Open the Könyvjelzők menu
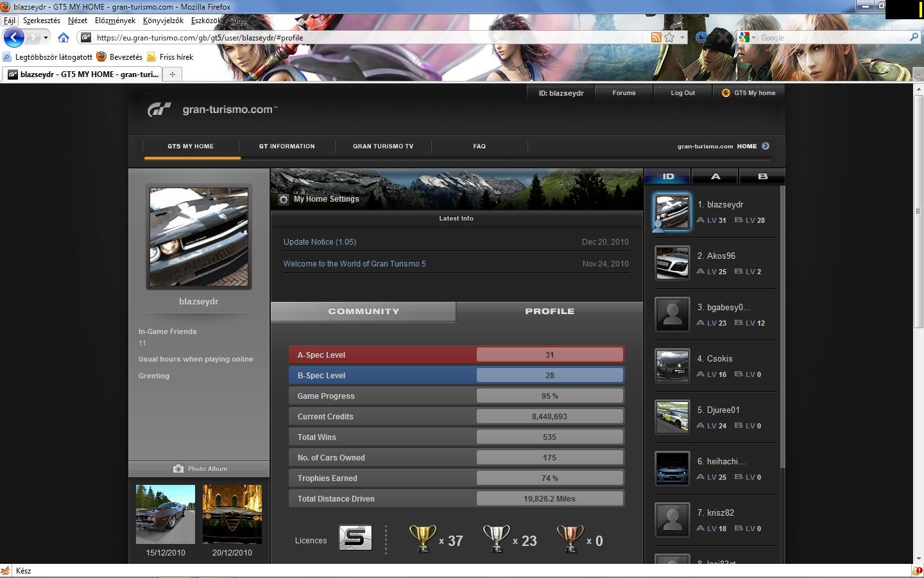The height and width of the screenshot is (578, 924). pos(163,21)
